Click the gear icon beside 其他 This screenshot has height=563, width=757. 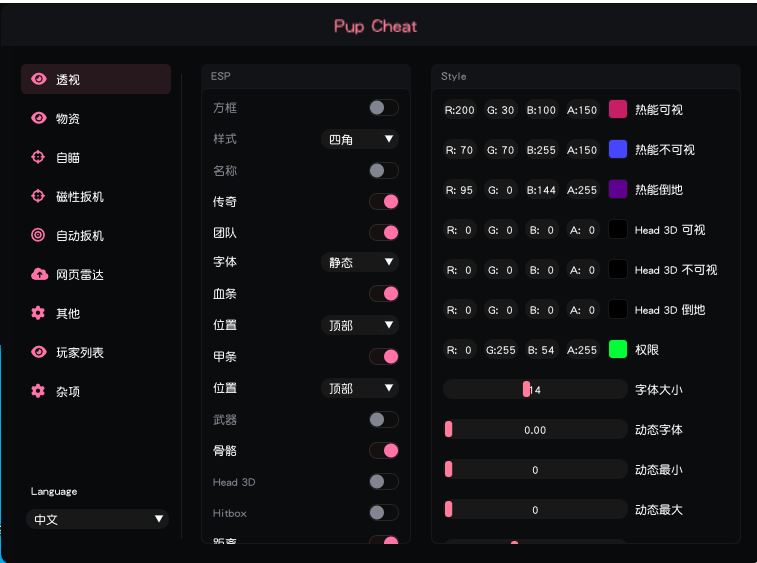(39, 313)
